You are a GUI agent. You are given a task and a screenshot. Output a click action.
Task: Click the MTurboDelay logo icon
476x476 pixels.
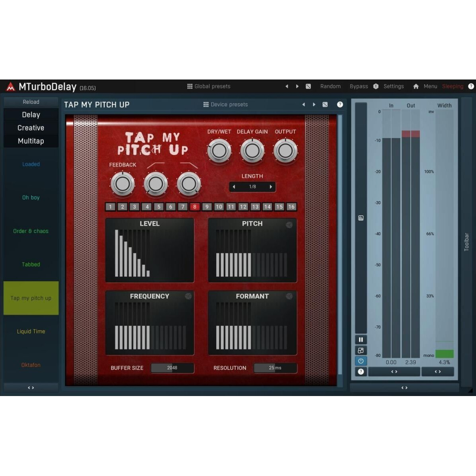point(10,87)
